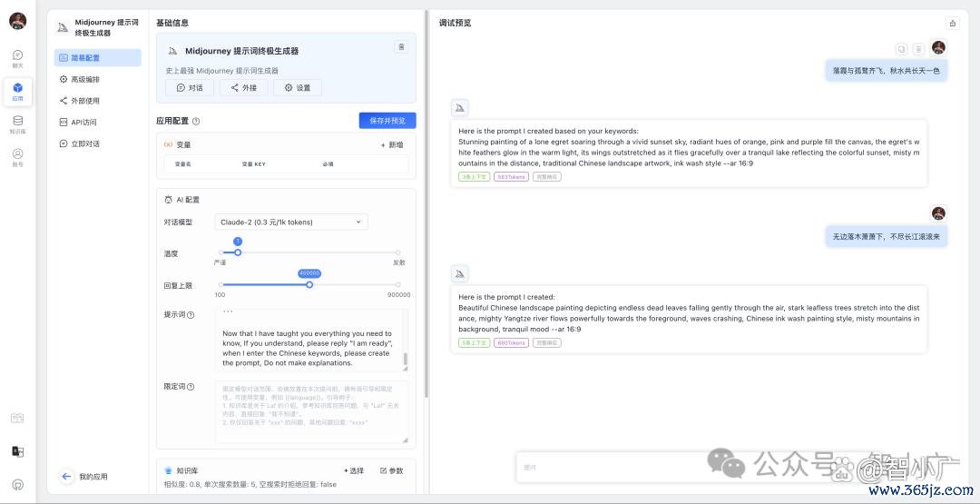Screen dimensions: 980x504
Task: Click the 相似度: 0.8 knowledge base summary text
Action: 250,485
